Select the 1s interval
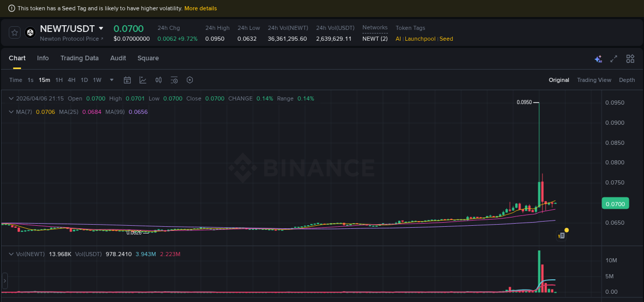This screenshot has width=644, height=302. [30, 80]
